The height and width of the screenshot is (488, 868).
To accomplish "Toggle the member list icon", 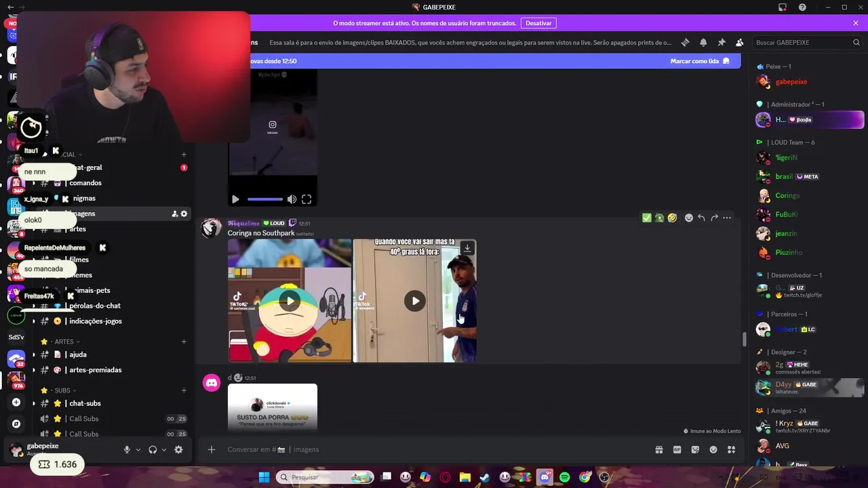I will pos(739,42).
